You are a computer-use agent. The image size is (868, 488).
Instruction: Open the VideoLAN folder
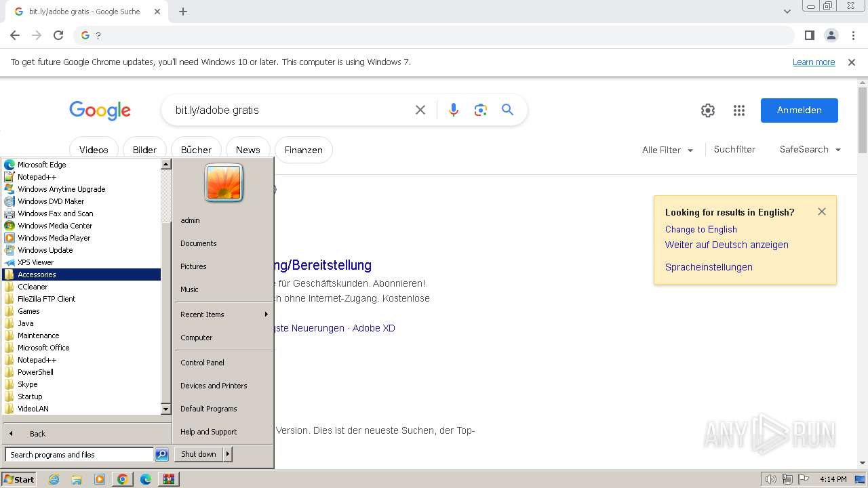[x=81, y=409]
